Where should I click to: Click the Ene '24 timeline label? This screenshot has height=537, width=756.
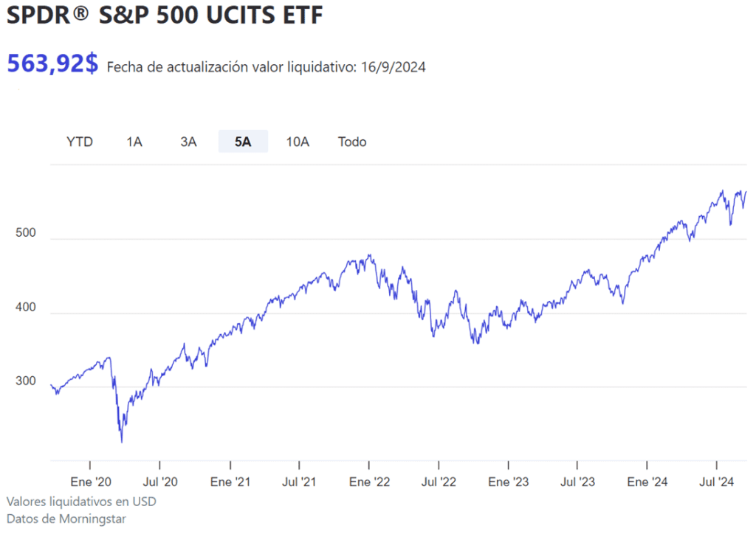click(x=648, y=482)
